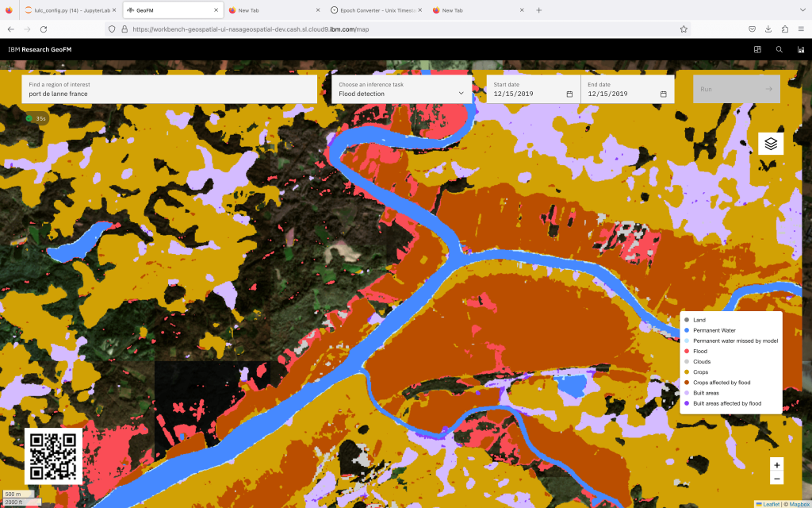Screen dimensions: 812x508
Task: Switch to the Epoch Converter tab
Action: coord(375,10)
